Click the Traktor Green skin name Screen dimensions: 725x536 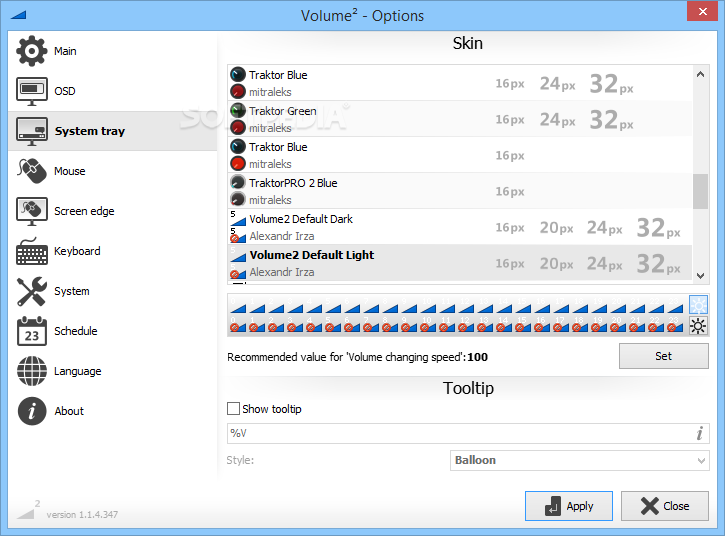point(283,111)
